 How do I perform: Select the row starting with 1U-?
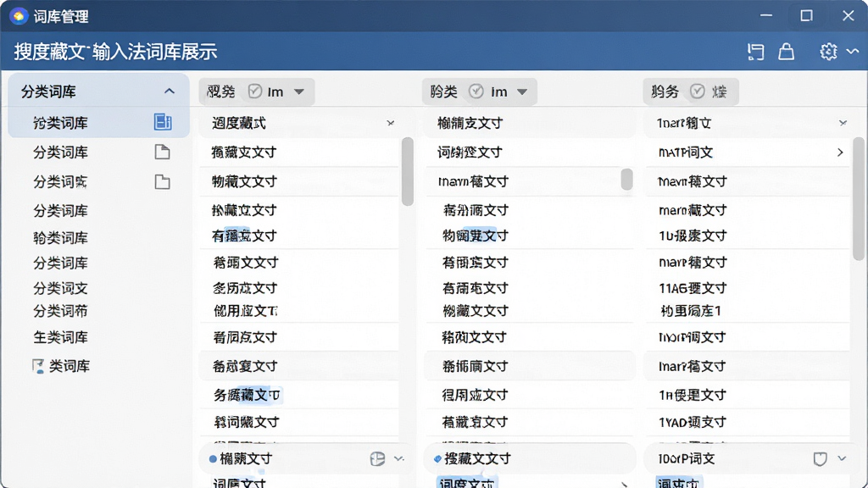[748, 236]
